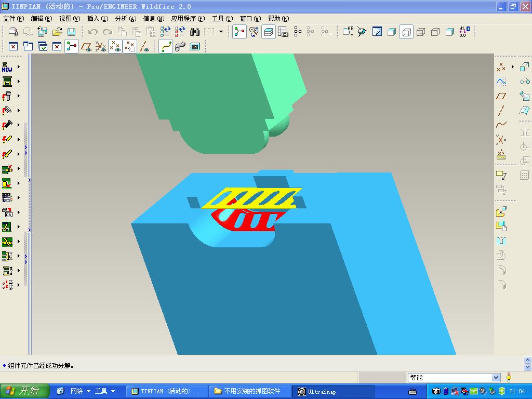Image resolution: width=532 pixels, height=399 pixels.
Task: Click the binoculars Find icon
Action: pos(195,32)
